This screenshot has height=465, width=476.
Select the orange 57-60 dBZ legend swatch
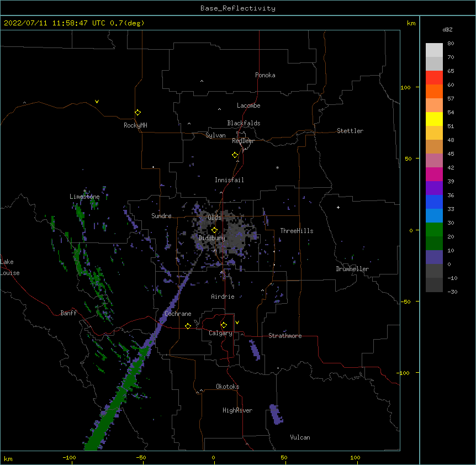coord(434,91)
